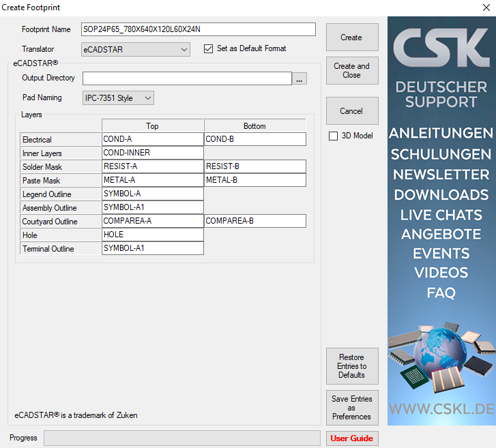Click the Legend Outline row label
496x448 pixels.
tap(60, 194)
